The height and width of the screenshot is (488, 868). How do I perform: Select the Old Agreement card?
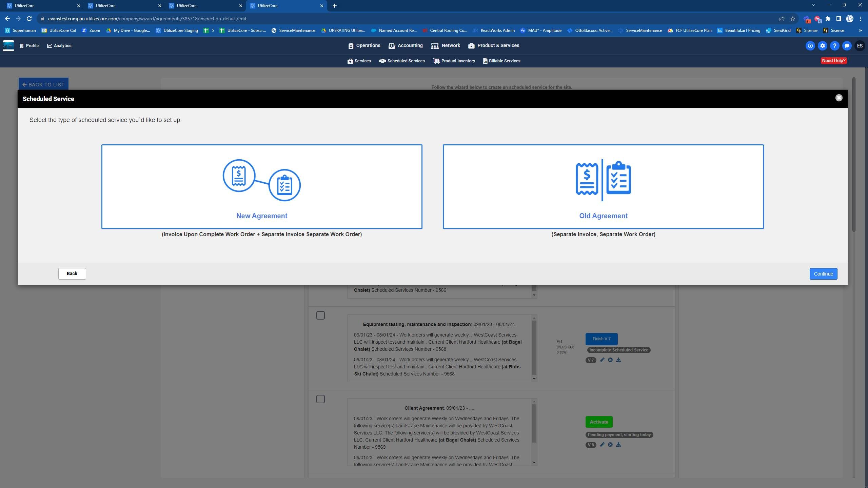click(603, 186)
